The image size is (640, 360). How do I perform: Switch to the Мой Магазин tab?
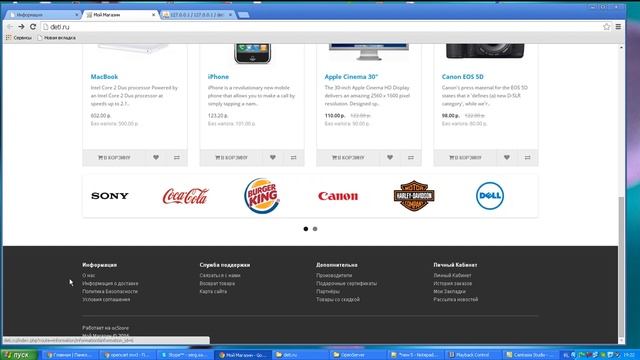[120, 15]
